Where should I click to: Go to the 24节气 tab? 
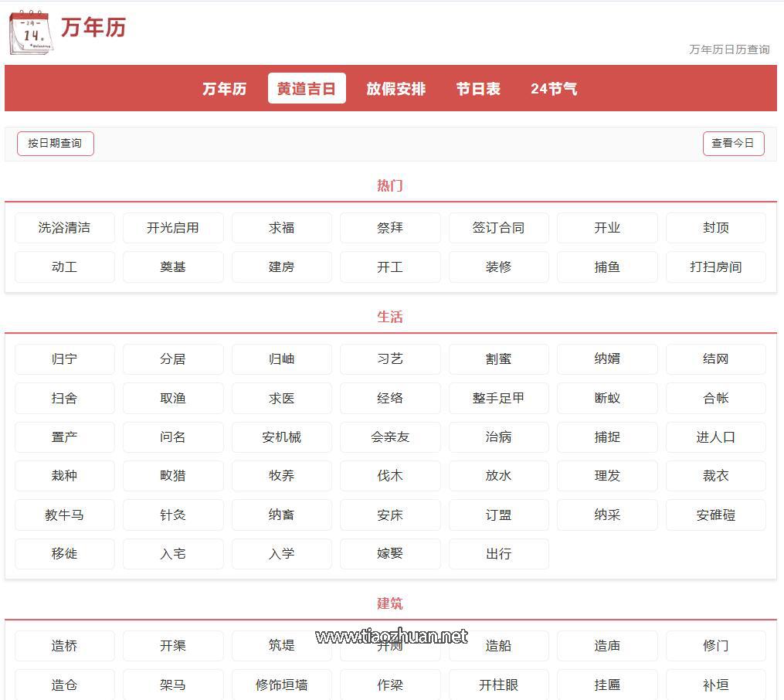554,89
